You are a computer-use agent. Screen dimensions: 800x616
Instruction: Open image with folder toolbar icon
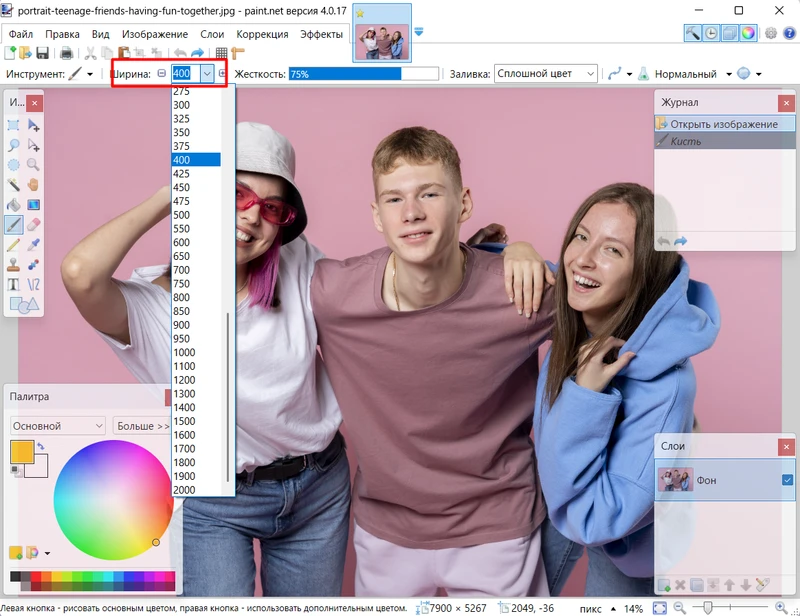[26, 53]
